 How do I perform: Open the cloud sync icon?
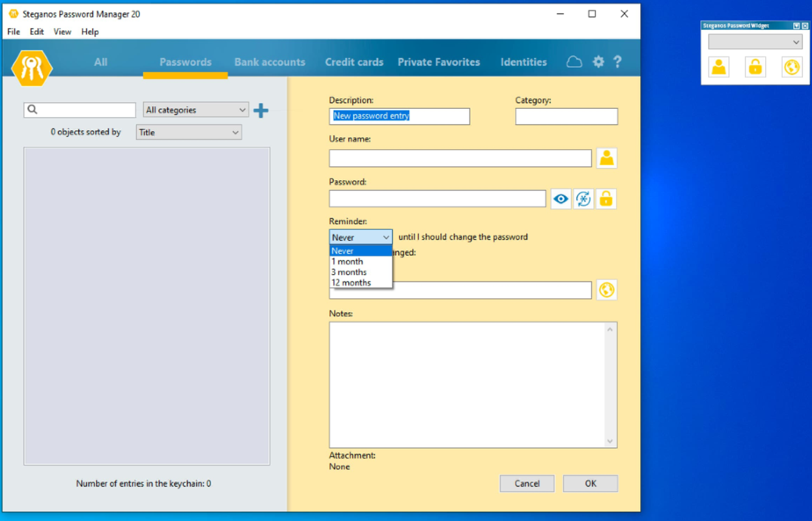click(x=574, y=62)
